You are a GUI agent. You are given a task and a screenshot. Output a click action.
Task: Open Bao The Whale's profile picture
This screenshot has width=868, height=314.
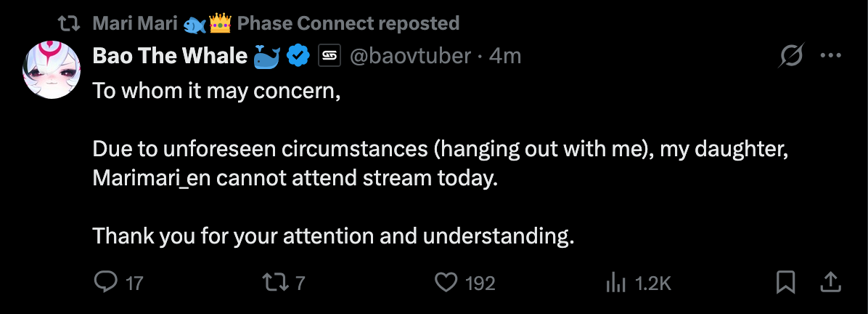click(52, 69)
